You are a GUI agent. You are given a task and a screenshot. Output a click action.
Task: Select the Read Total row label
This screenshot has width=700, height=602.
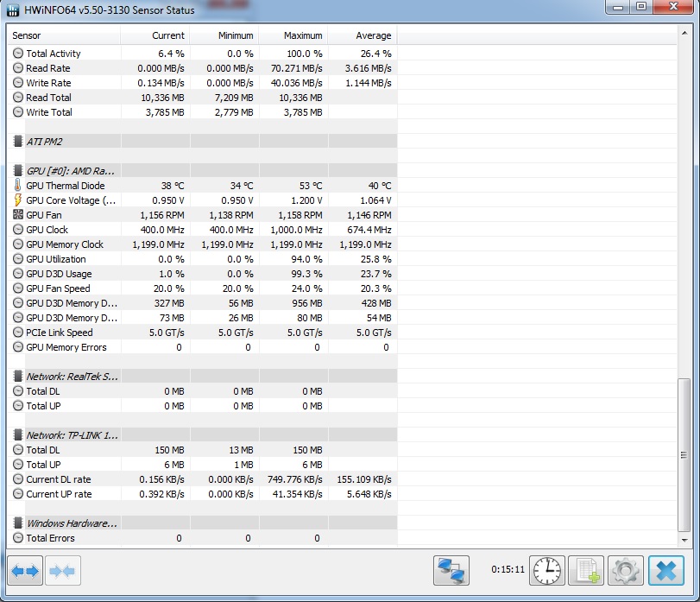[x=48, y=98]
